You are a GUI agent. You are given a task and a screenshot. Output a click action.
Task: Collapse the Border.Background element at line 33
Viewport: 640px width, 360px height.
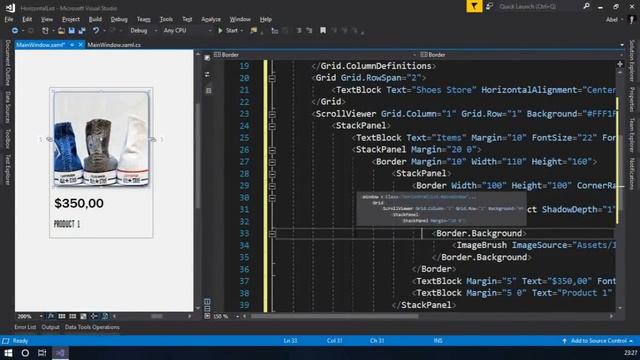[272, 233]
